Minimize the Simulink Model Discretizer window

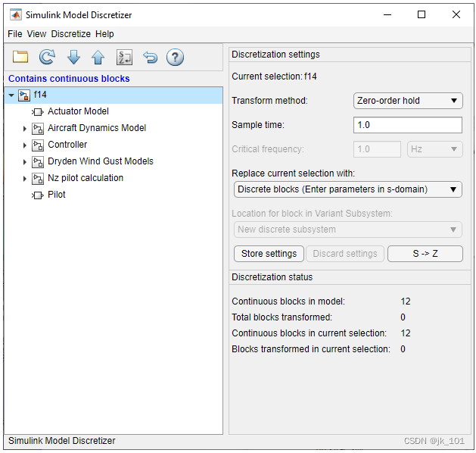pyautogui.click(x=387, y=14)
